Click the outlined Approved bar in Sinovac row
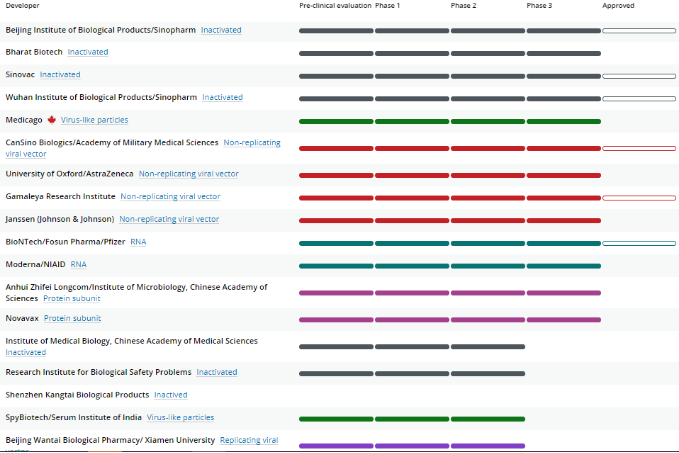679x453 pixels. 639,76
